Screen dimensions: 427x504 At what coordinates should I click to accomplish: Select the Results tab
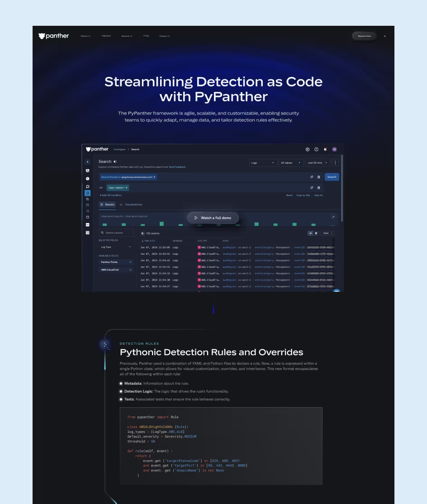(107, 205)
